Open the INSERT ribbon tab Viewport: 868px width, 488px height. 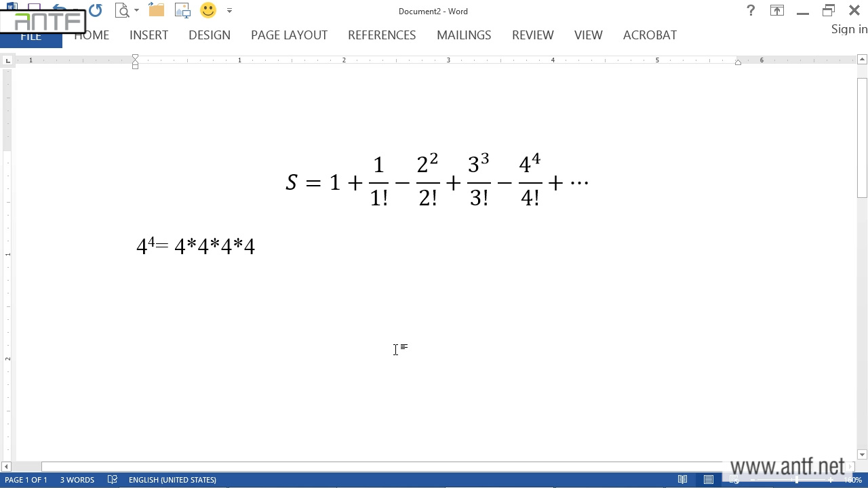pos(149,35)
